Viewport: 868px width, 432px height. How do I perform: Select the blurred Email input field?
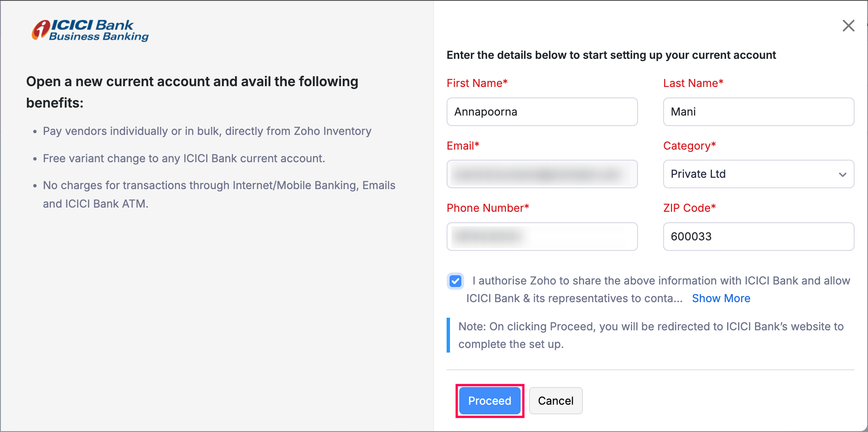[542, 174]
